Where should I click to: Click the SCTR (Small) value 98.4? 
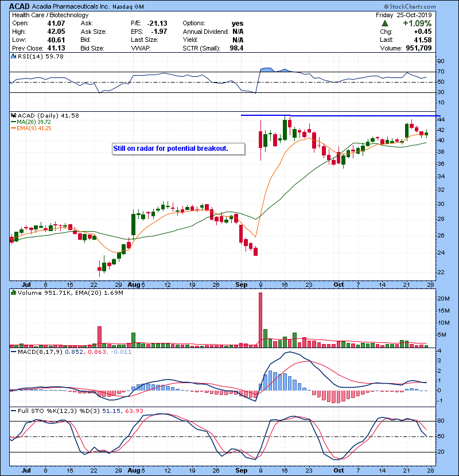(x=236, y=48)
